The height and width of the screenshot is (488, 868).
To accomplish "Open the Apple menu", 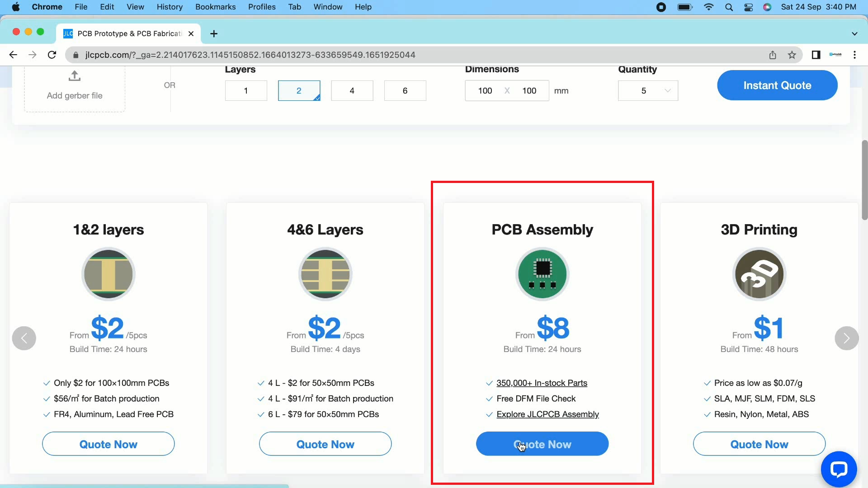I will pos(16,7).
